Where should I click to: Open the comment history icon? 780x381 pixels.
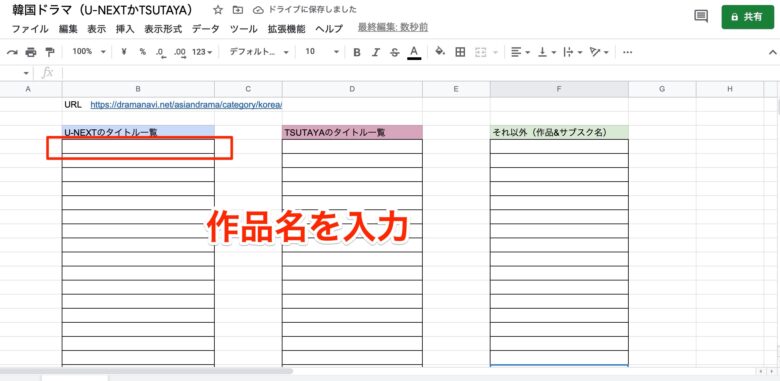coord(701,16)
